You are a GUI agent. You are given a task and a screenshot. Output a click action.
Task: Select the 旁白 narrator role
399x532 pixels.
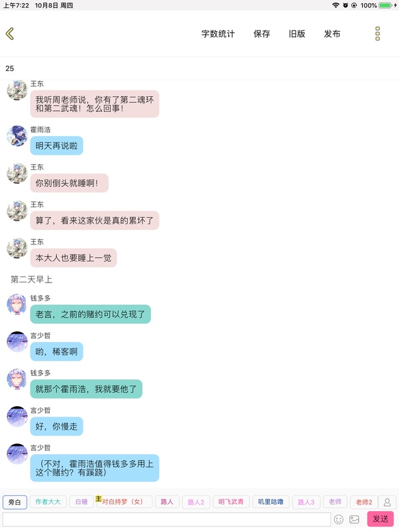click(14, 502)
